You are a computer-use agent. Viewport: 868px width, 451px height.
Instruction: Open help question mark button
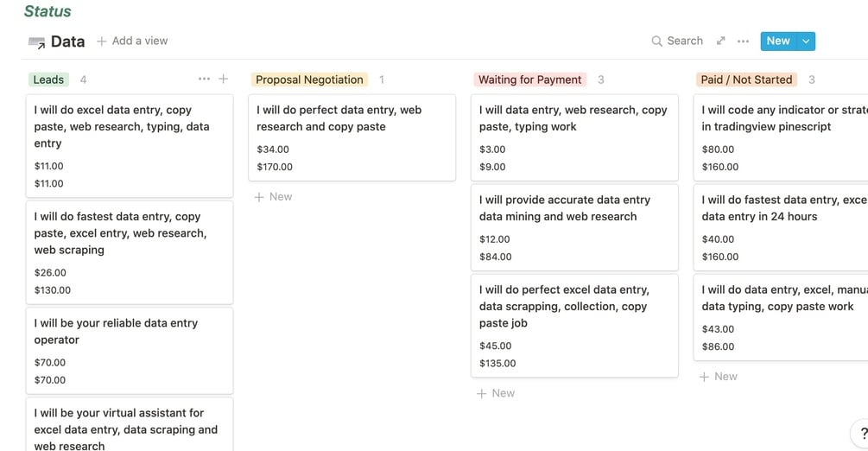pyautogui.click(x=862, y=435)
